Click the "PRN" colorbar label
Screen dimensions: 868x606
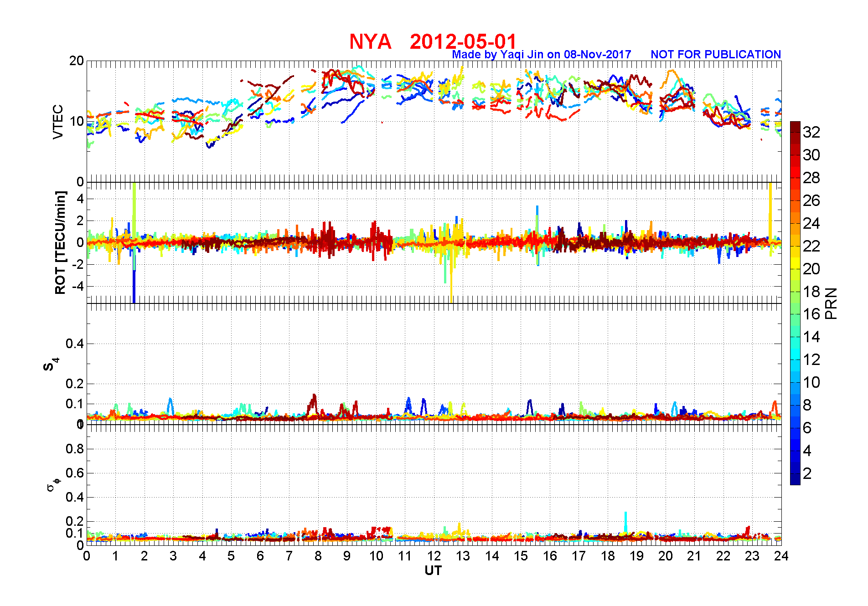(832, 303)
